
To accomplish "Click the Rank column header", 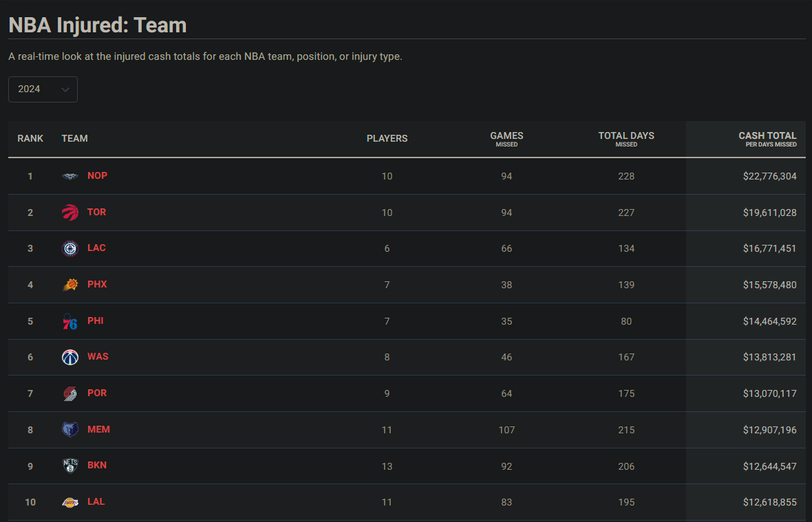I will pyautogui.click(x=30, y=138).
